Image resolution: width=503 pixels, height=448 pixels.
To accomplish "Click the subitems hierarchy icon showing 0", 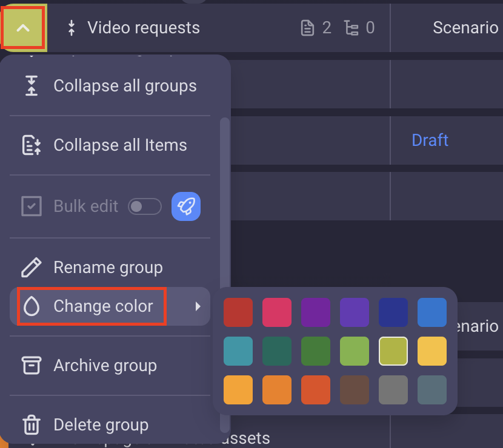I will [351, 28].
